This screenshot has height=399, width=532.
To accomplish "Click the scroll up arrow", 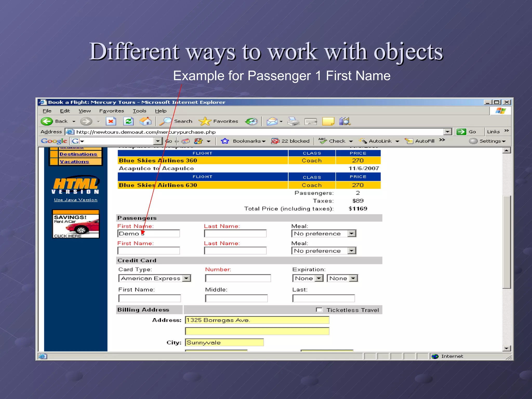I will [x=507, y=150].
